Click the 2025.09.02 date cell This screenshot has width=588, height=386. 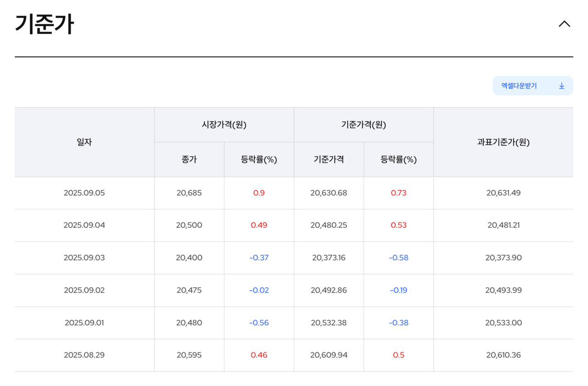[x=84, y=290]
